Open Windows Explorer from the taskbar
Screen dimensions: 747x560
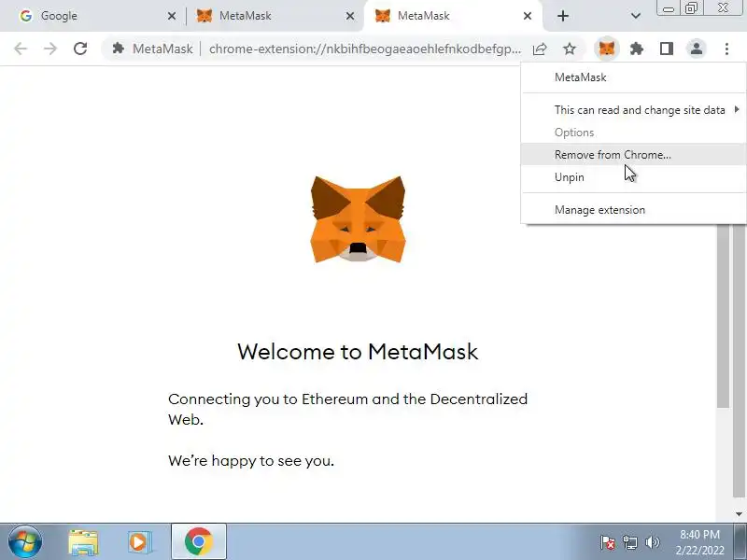coord(83,542)
